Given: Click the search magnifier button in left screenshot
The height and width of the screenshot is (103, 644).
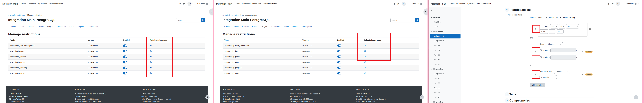Looking at the screenshot, I should (203, 20).
